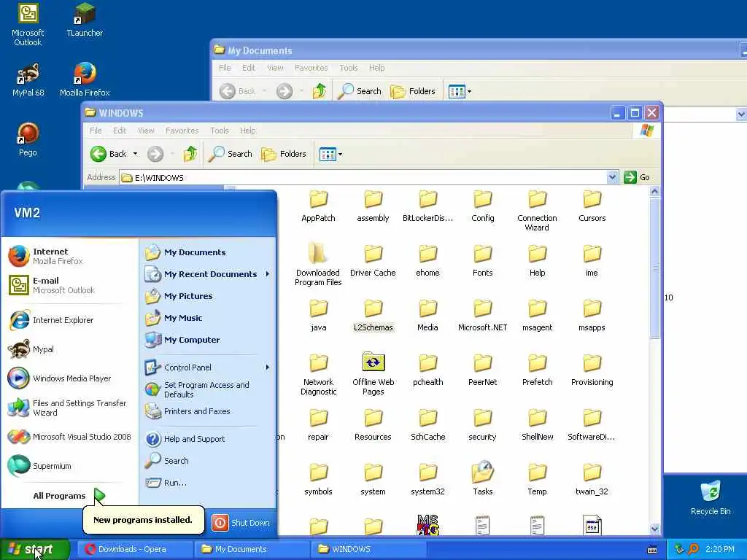Open My Computer from the Start menu
Image resolution: width=747 pixels, height=560 pixels.
(x=208, y=340)
